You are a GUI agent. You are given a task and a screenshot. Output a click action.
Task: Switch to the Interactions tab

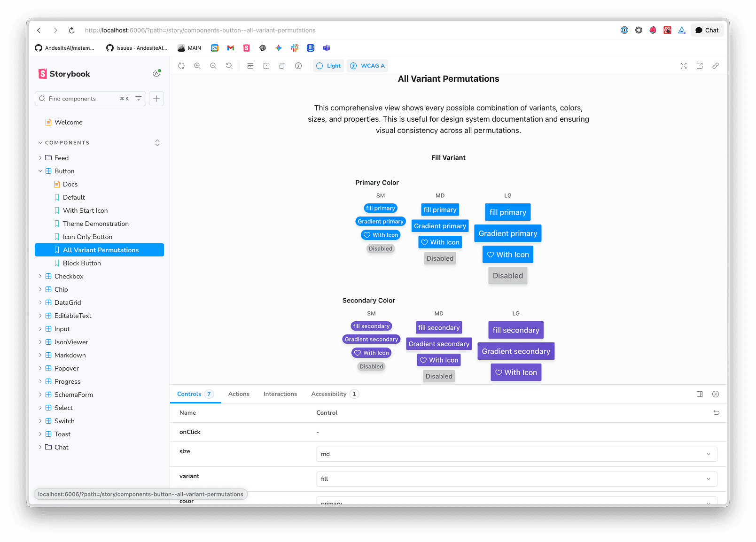coord(280,394)
